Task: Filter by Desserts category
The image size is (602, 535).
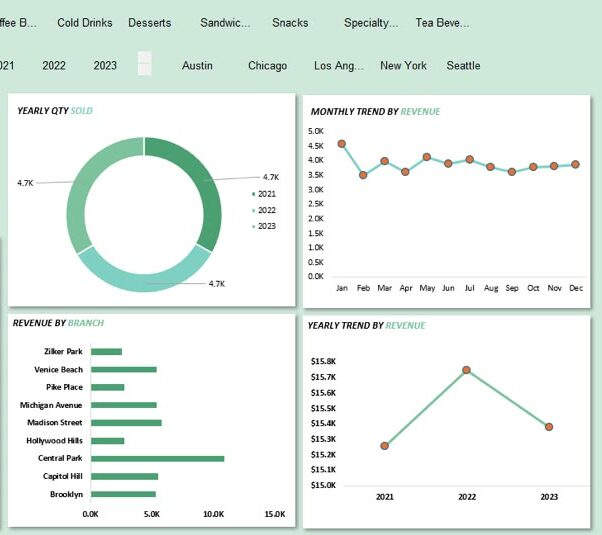Action: click(x=150, y=23)
